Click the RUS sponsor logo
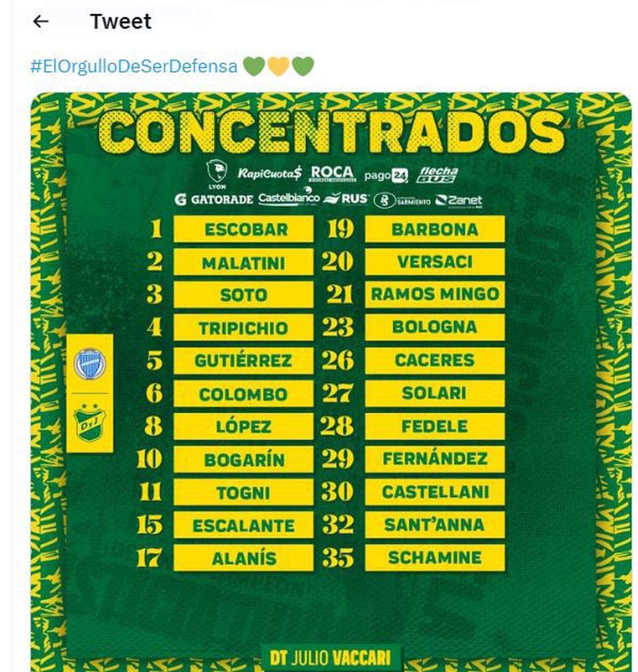 tap(346, 199)
